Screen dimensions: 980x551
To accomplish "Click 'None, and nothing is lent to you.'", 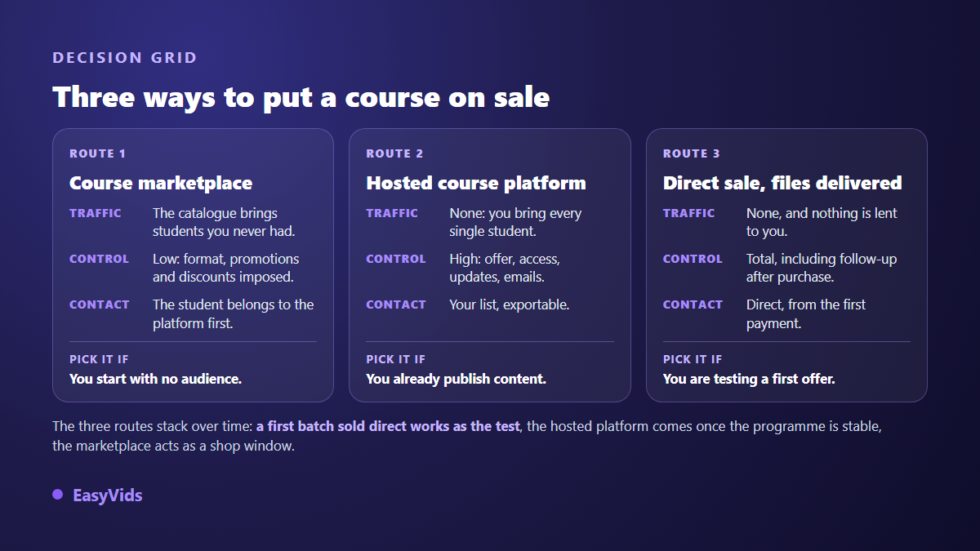I will [x=822, y=222].
